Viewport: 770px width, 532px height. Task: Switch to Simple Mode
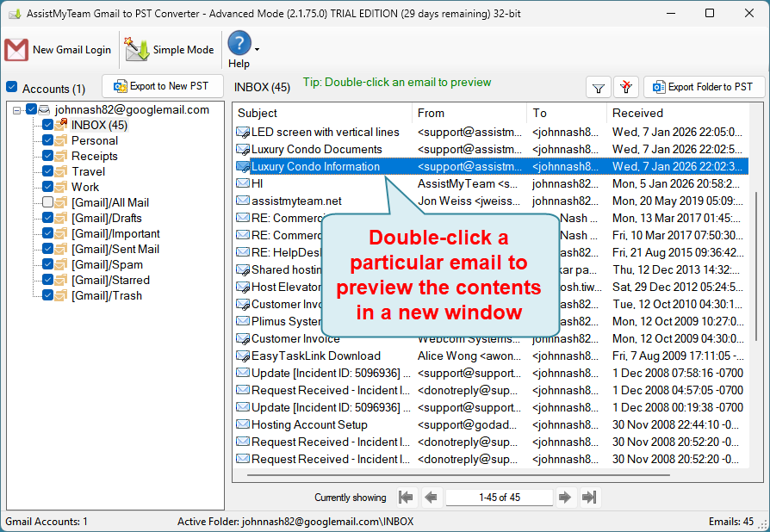click(x=170, y=50)
